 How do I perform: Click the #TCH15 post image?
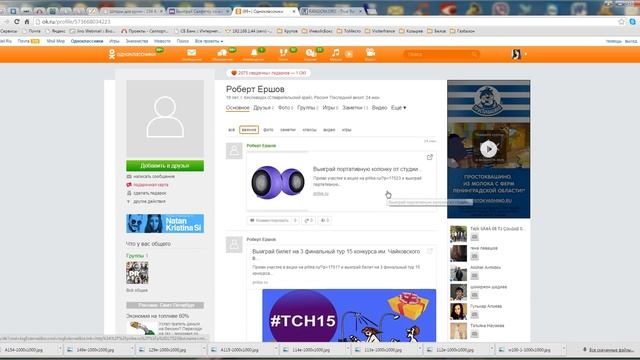click(349, 316)
